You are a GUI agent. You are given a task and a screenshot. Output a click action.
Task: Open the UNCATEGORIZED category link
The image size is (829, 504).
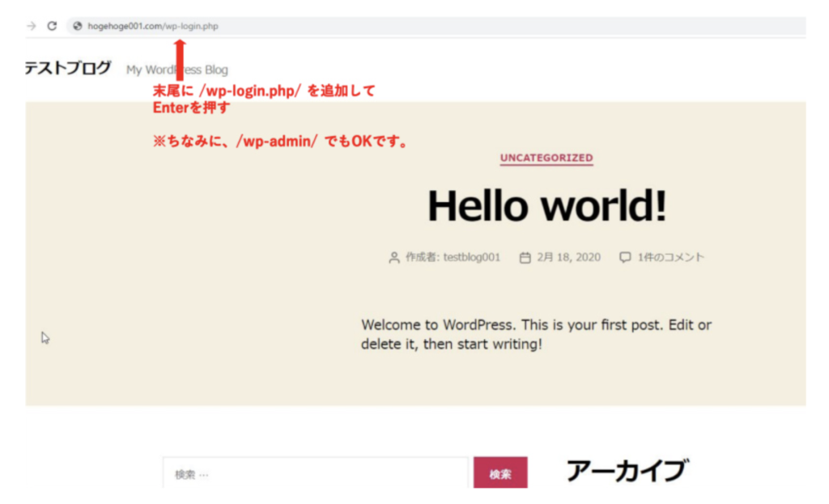(x=546, y=158)
